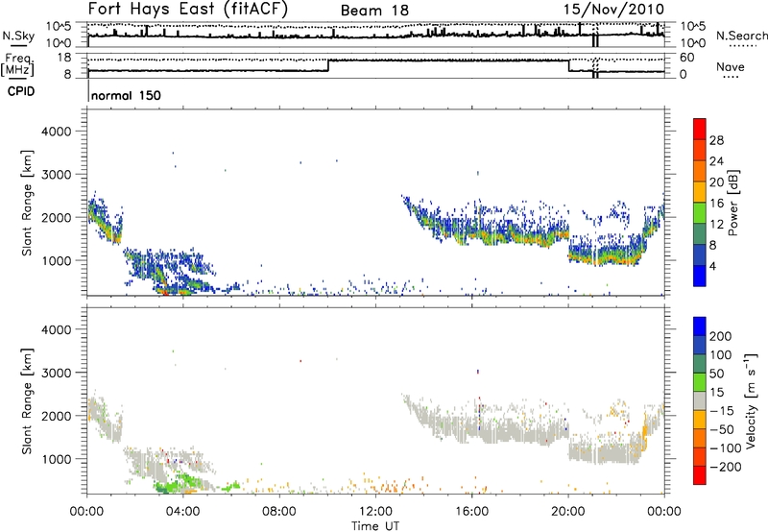Screen dimensions: 768x532
Task: Click the frequency axis value '18'
Action: (x=65, y=58)
